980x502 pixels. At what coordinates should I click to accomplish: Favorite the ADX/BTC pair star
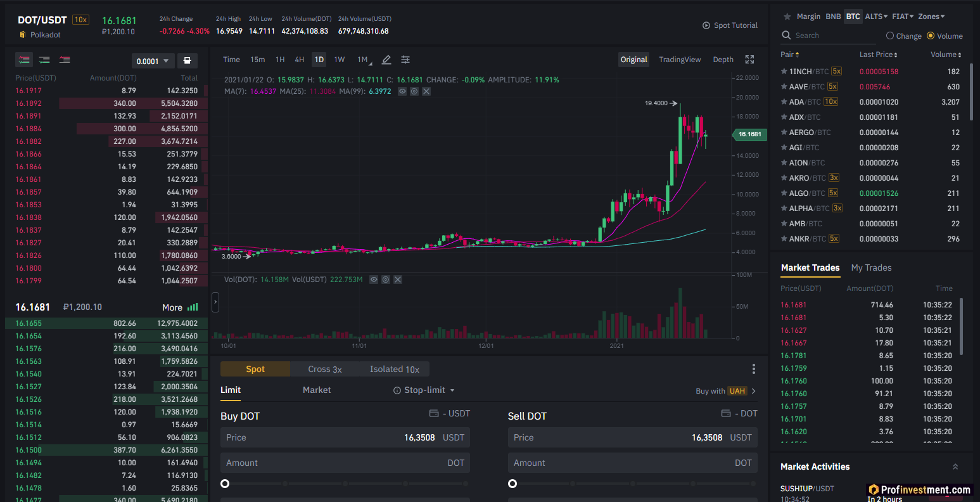coord(784,117)
